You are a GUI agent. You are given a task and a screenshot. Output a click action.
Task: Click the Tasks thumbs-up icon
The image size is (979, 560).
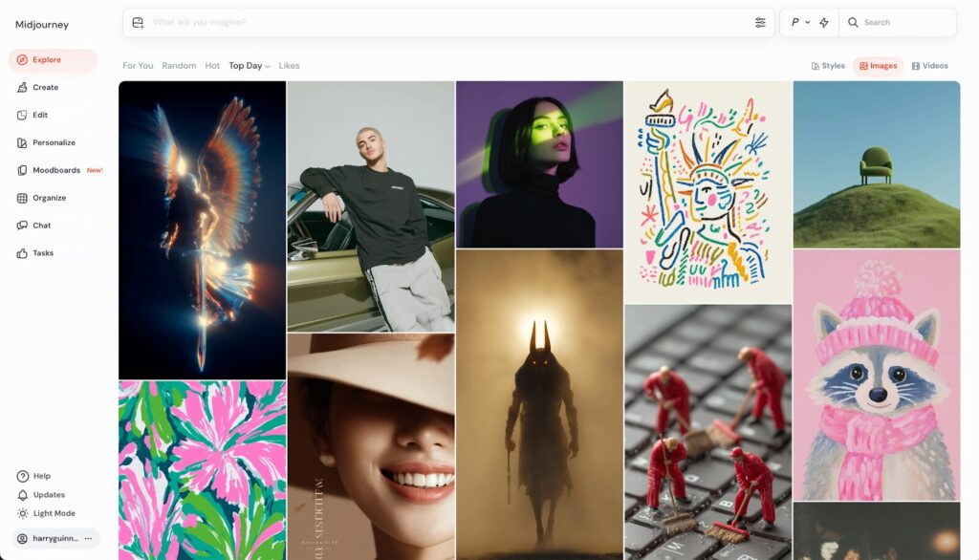pos(22,253)
